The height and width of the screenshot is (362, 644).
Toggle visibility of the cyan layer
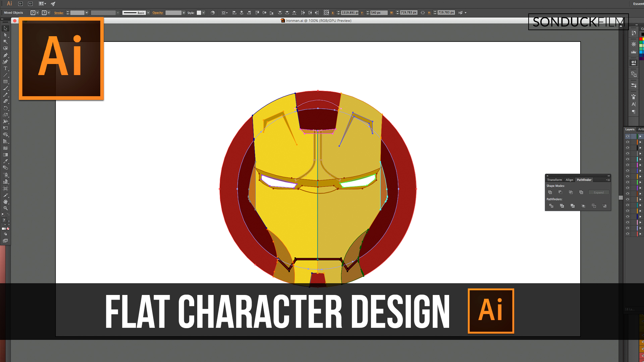coord(628,159)
